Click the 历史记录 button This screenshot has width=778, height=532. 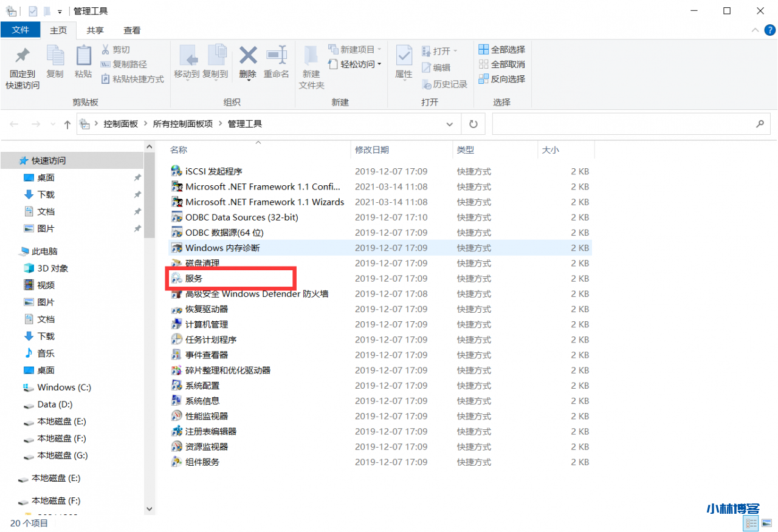click(443, 84)
